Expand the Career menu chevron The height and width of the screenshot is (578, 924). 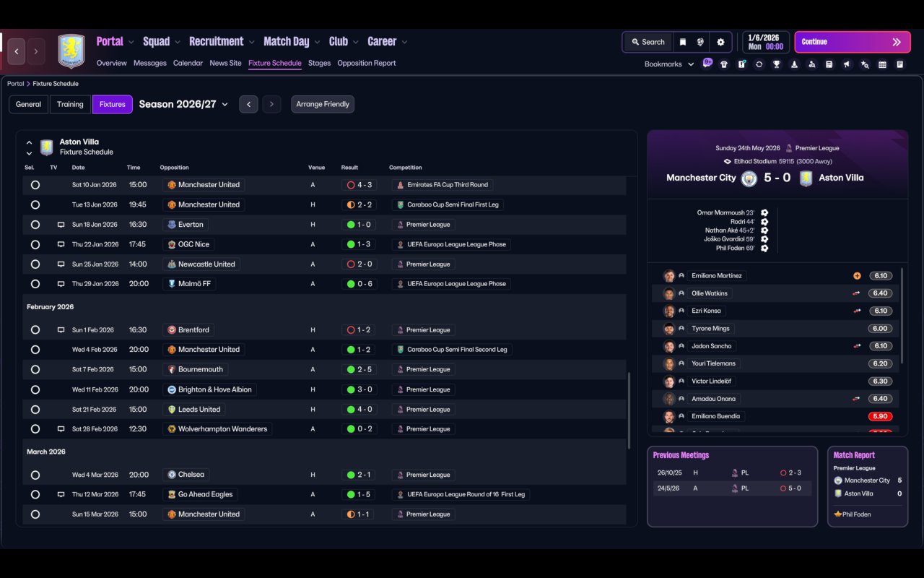[404, 42]
